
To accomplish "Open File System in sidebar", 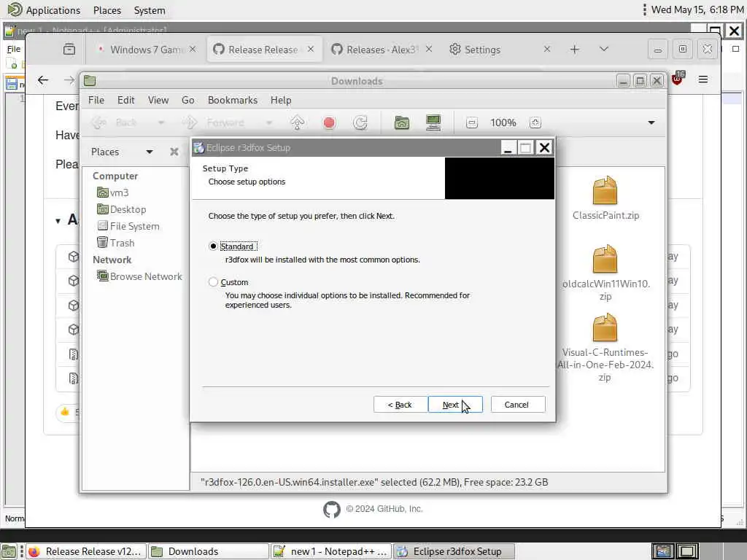I will (x=128, y=226).
